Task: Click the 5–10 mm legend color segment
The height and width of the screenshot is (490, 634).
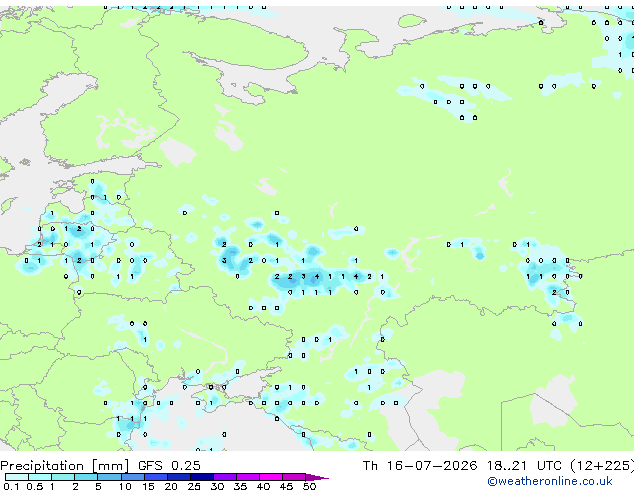Action: click(110, 477)
